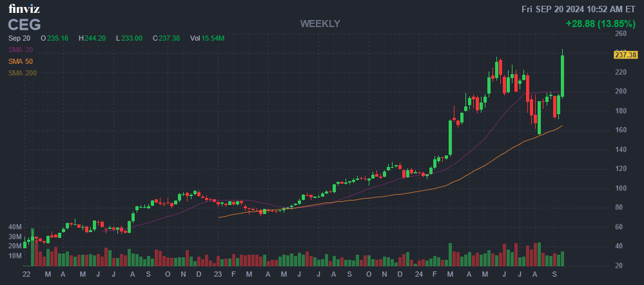The width and height of the screenshot is (644, 285).
Task: Click the green +28.88 (13.85%) change text
Action: click(x=600, y=23)
